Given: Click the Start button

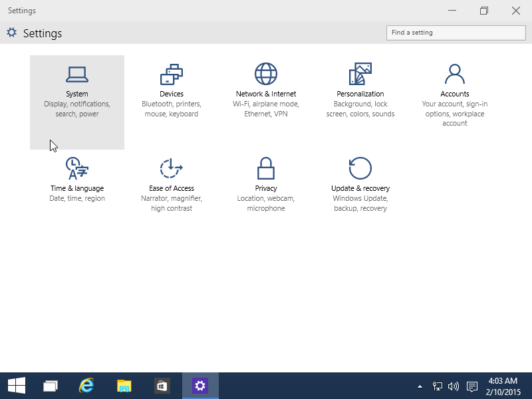Looking at the screenshot, I should click(x=16, y=386).
